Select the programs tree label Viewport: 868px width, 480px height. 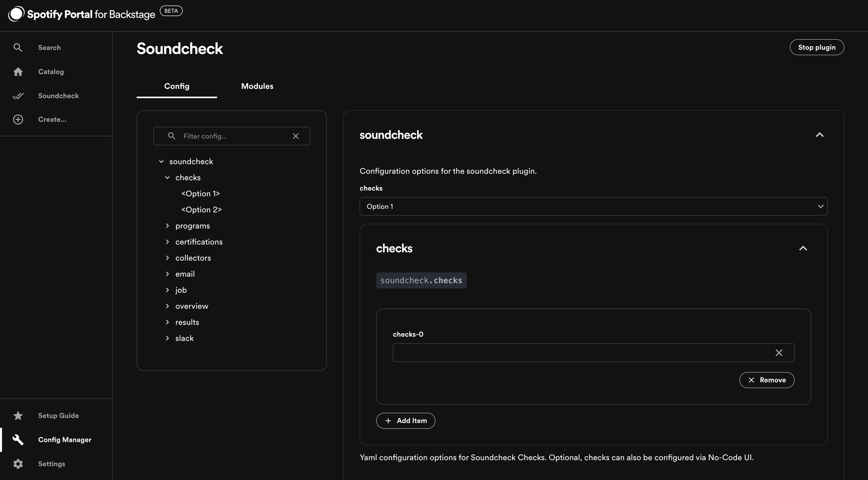pos(192,226)
